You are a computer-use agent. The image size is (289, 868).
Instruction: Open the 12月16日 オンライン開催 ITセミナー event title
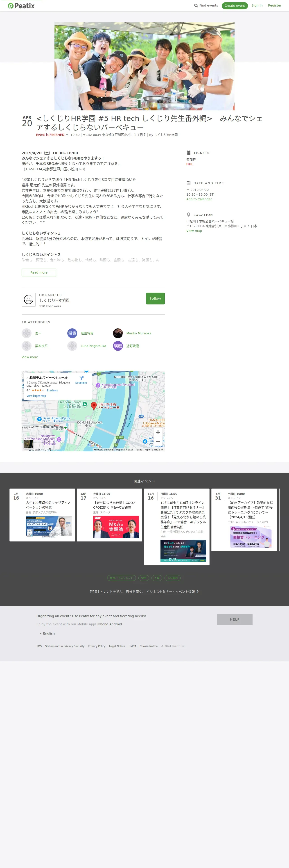[183, 514]
